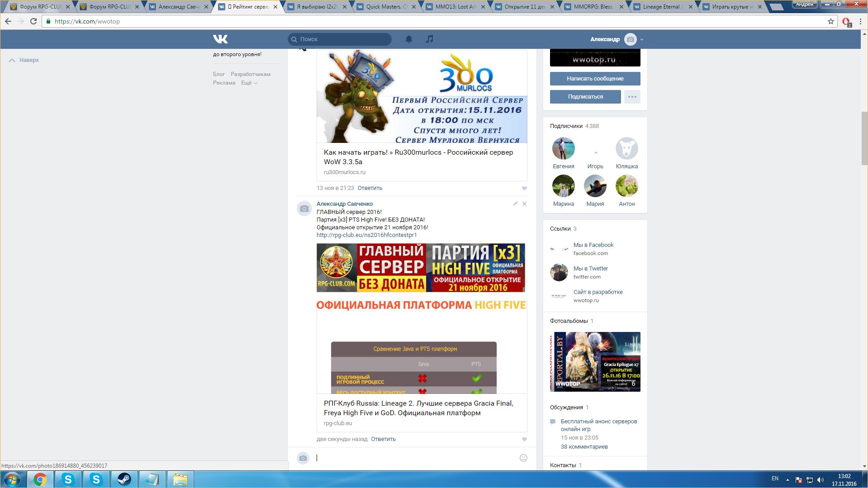Open ГЛАВНЫЙ СЕРВЕР red banner image
Screen dimensions: 868x488
(x=421, y=268)
